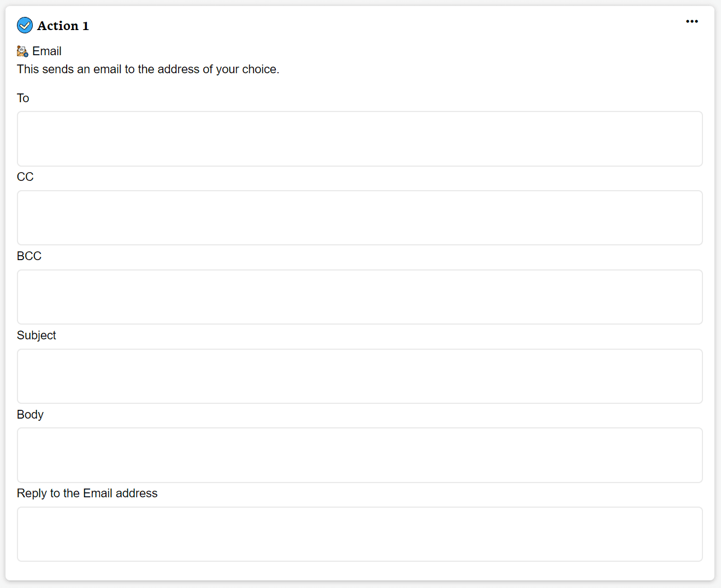
Task: Click the Subject field label
Action: (37, 336)
